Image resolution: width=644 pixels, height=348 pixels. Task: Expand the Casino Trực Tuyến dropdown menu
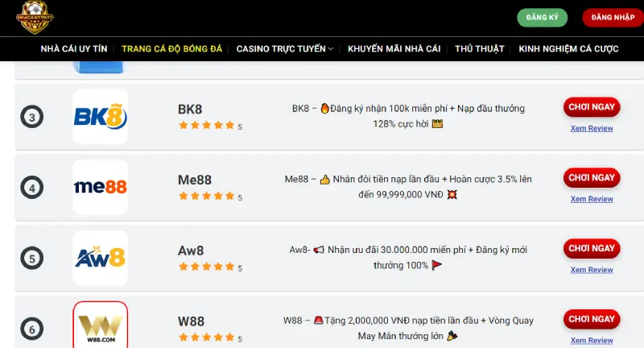click(285, 49)
